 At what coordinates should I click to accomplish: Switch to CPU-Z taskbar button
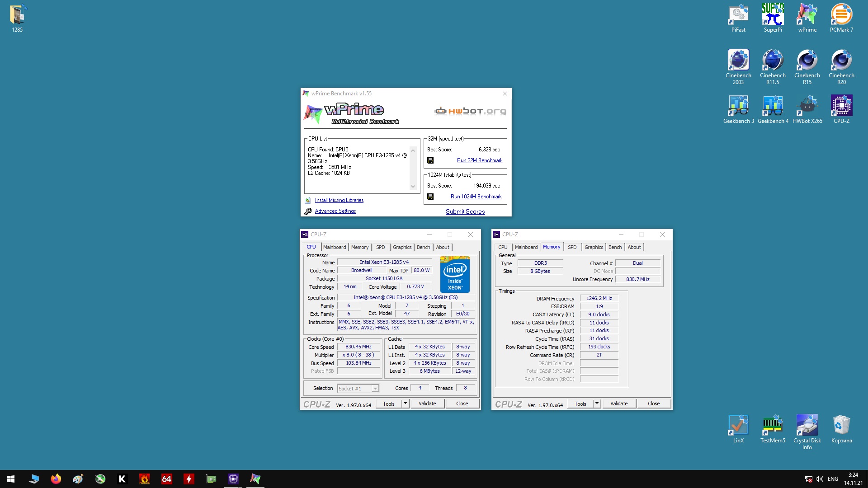[233, 479]
